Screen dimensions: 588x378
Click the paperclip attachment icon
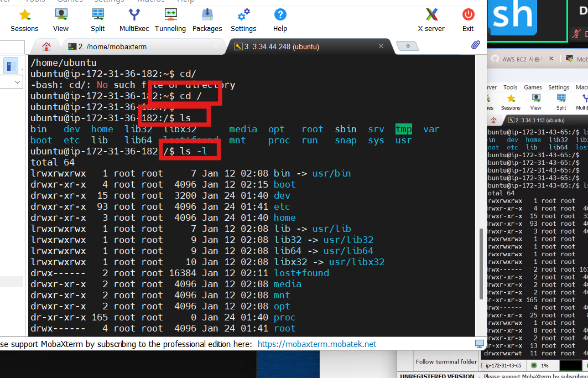[476, 45]
